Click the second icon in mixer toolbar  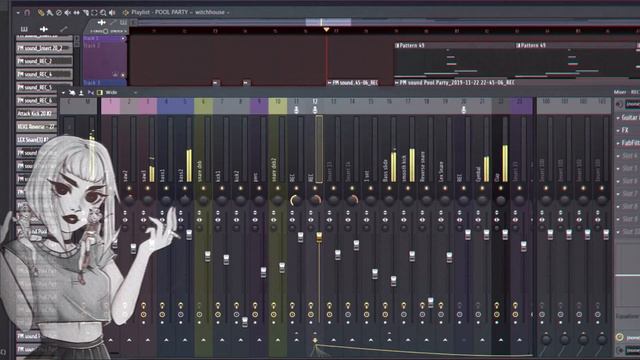[72, 93]
